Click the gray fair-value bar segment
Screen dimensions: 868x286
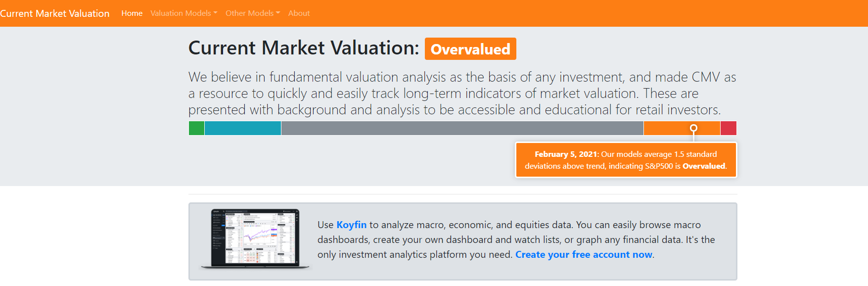tap(462, 128)
